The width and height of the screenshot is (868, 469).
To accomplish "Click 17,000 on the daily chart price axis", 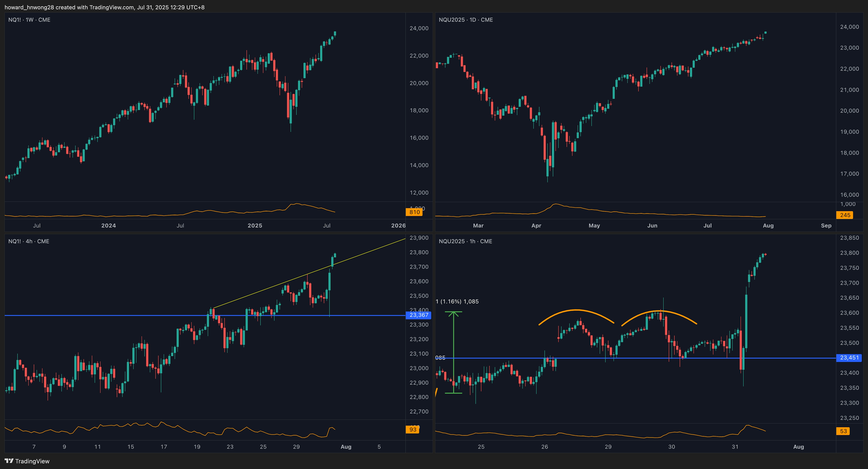I will coord(849,174).
